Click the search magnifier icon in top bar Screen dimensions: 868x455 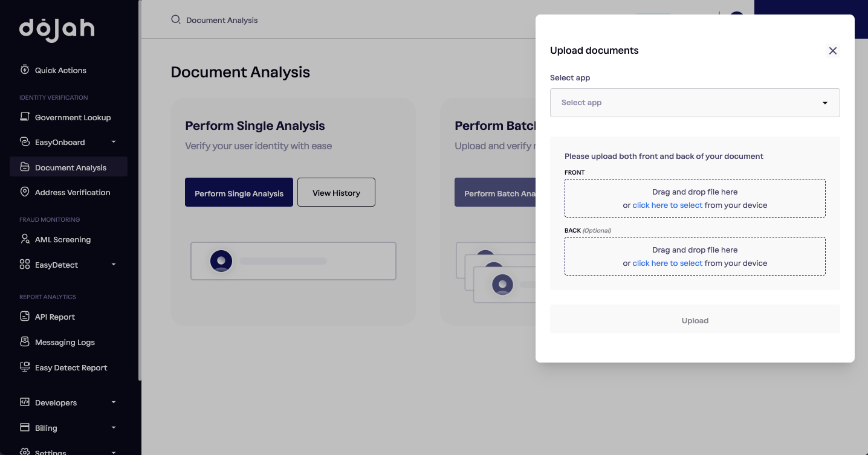tap(176, 19)
